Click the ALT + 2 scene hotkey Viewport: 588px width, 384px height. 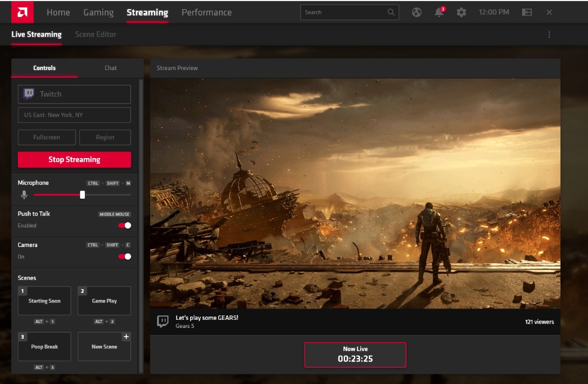pos(104,321)
